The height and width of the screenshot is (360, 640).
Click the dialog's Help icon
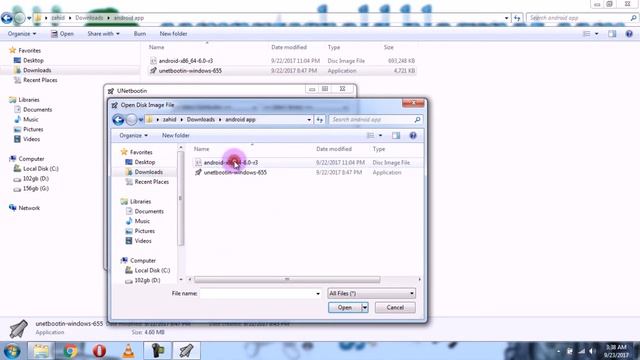click(x=413, y=136)
